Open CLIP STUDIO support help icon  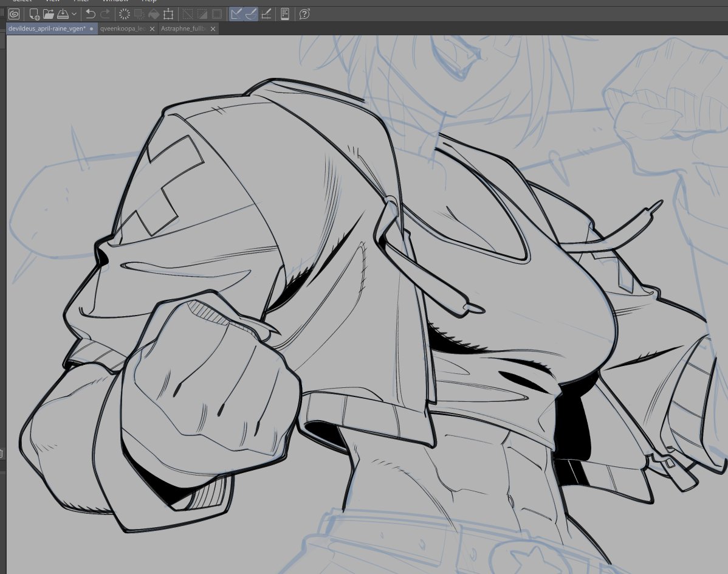(304, 14)
